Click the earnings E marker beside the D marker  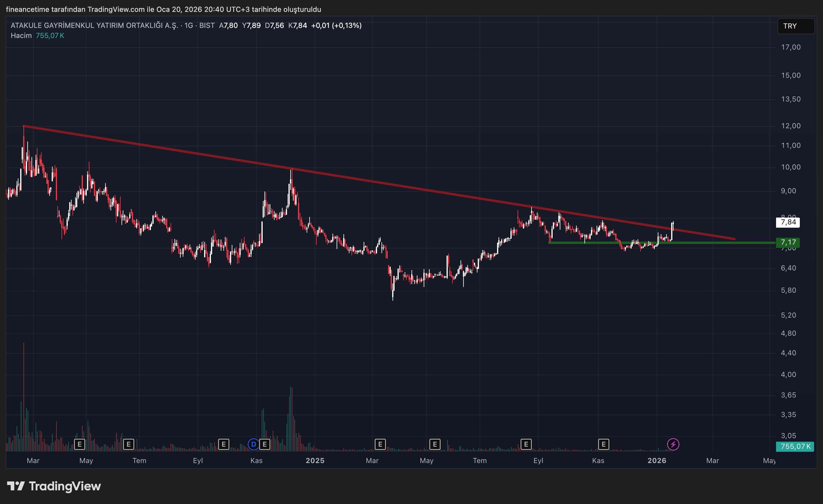point(264,444)
